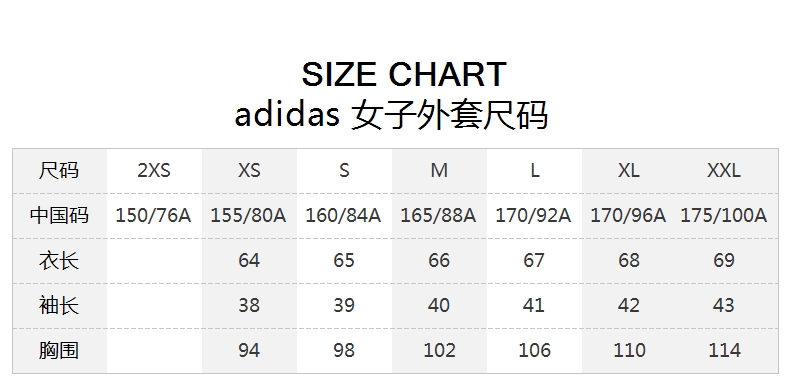
Task: Select the XXL size column header
Action: click(724, 170)
